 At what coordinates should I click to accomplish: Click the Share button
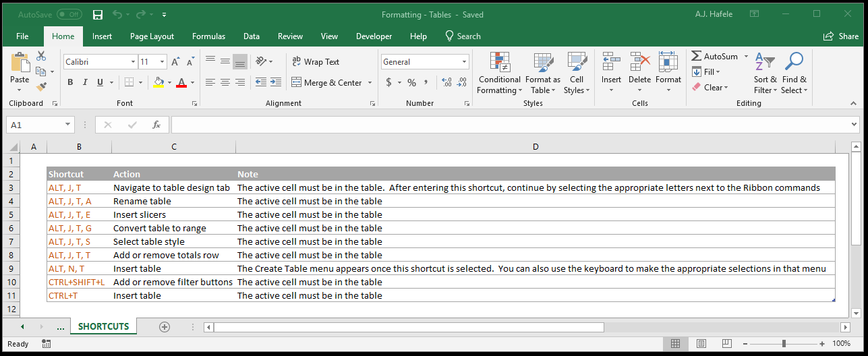(x=841, y=36)
